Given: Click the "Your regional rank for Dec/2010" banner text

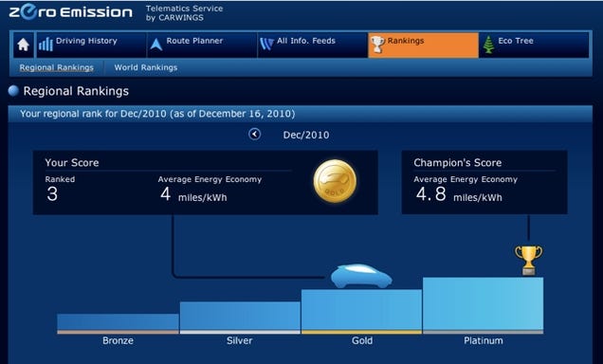Looking at the screenshot, I should [x=157, y=114].
